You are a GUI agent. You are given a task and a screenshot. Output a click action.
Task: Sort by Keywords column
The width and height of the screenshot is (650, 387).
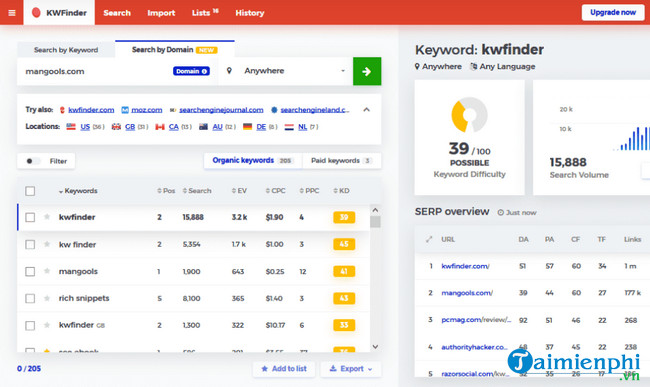78,191
